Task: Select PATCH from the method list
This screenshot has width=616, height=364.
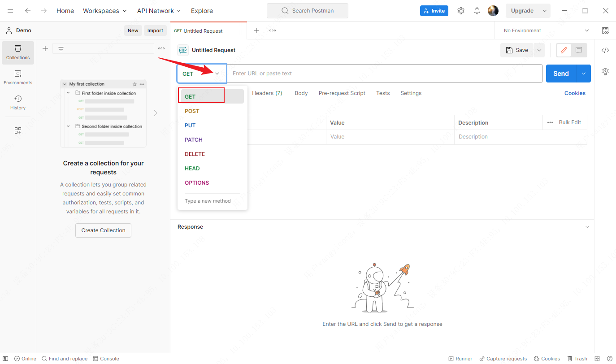Action: pyautogui.click(x=212, y=139)
